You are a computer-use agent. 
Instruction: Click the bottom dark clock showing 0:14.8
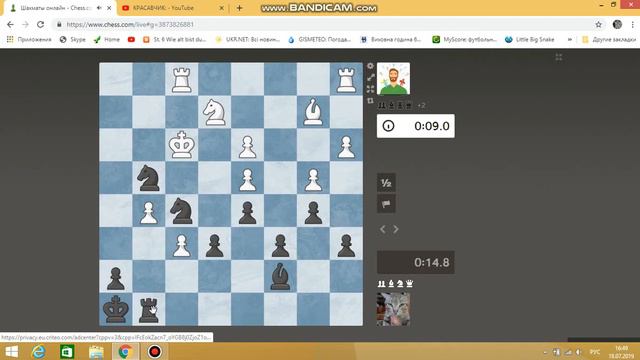tap(416, 262)
